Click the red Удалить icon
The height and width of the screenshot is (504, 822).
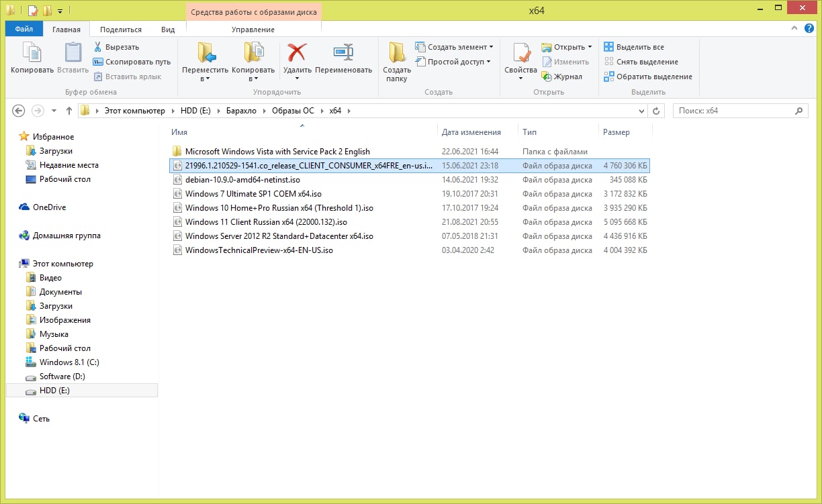click(297, 52)
